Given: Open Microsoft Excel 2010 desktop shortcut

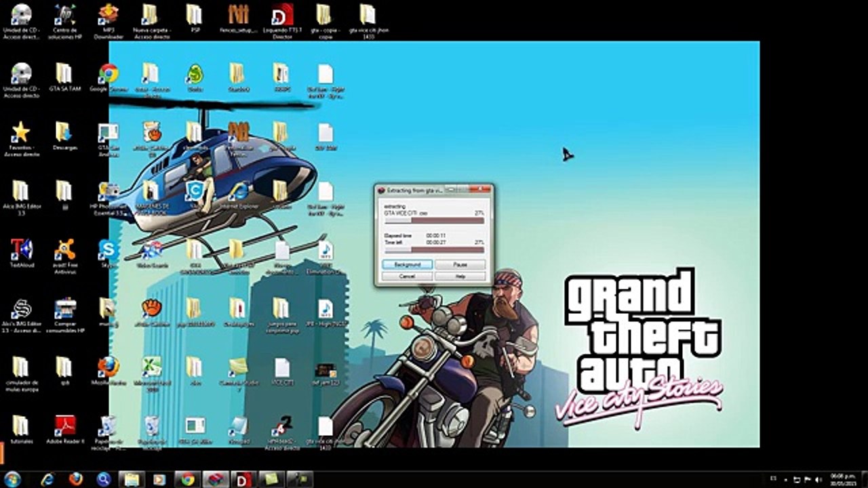Looking at the screenshot, I should point(151,373).
